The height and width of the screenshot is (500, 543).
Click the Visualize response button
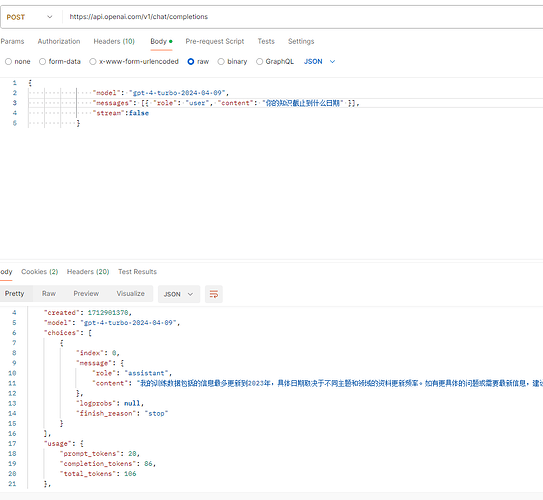pyautogui.click(x=131, y=294)
